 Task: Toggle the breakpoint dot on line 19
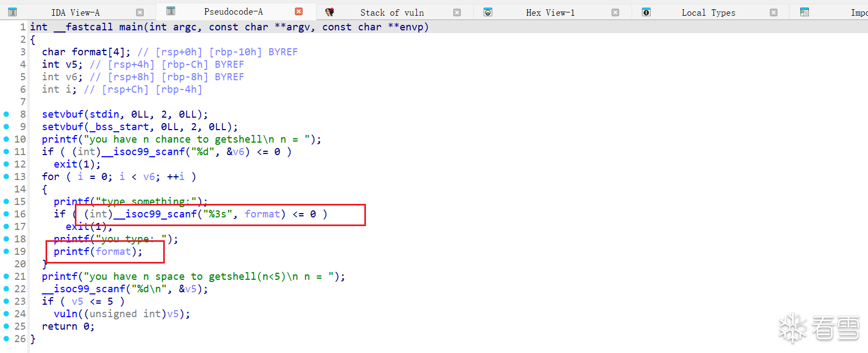pos(7,251)
